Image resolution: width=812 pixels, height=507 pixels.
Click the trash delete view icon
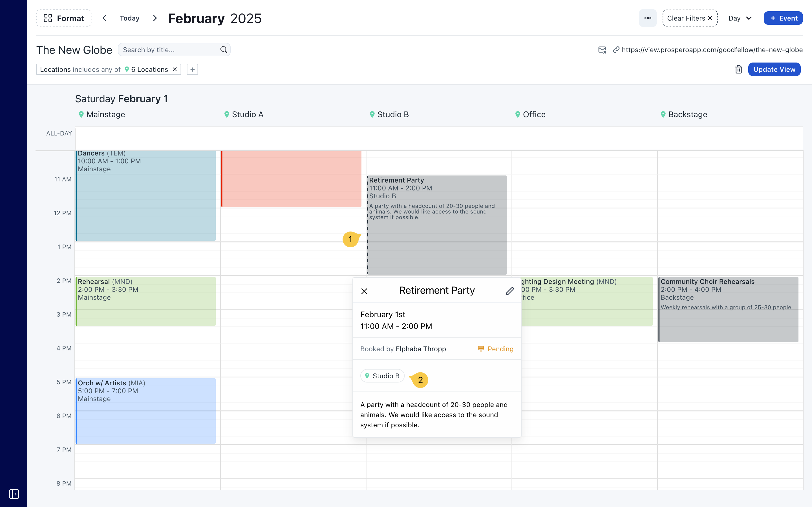738,69
